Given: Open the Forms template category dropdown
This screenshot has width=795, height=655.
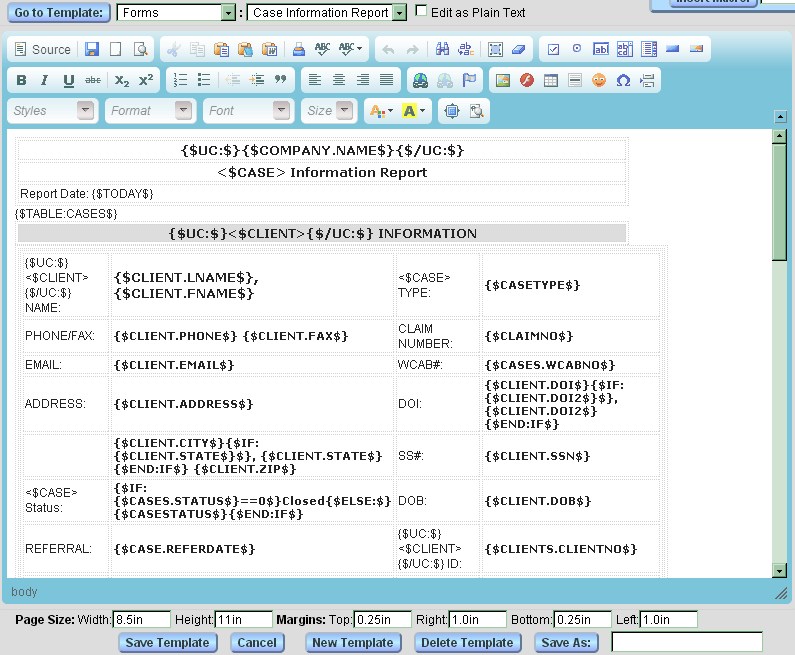Looking at the screenshot, I should [229, 13].
